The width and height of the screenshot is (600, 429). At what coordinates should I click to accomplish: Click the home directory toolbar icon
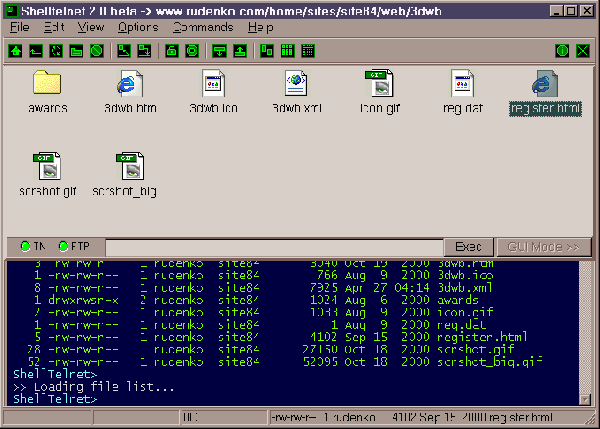[x=15, y=50]
